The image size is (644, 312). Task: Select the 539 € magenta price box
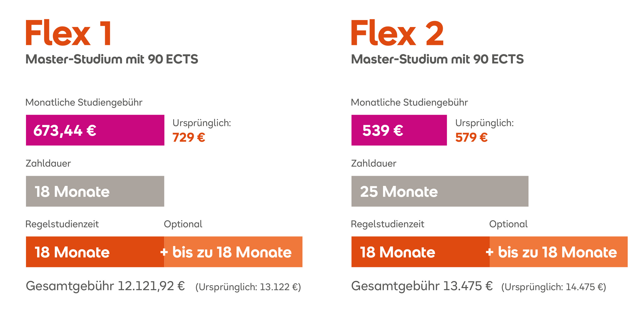pyautogui.click(x=399, y=130)
